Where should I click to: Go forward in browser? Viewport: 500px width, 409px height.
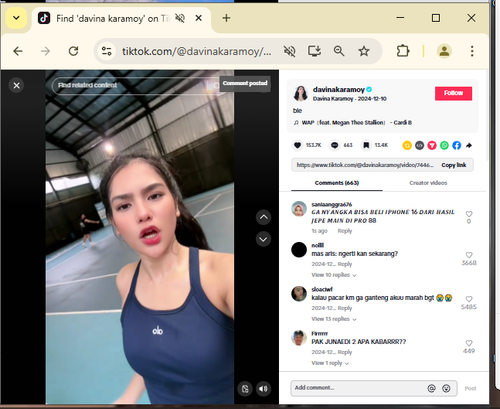point(45,51)
